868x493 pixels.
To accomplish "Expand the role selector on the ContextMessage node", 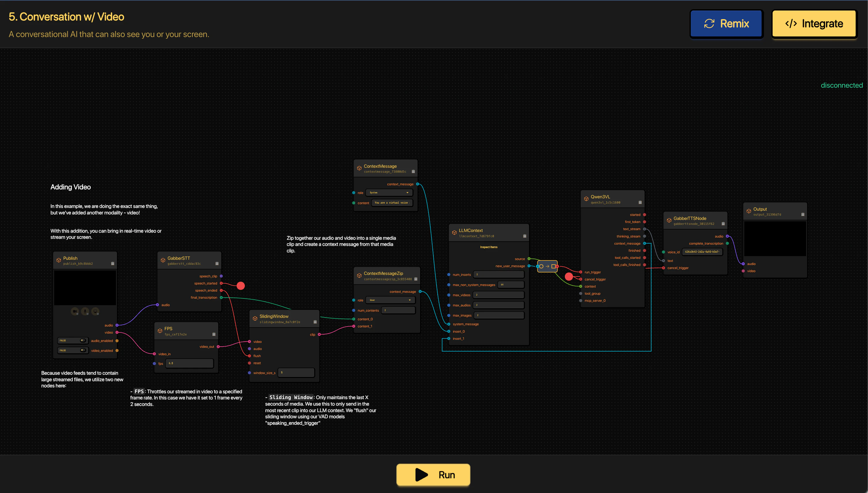I will coord(389,192).
